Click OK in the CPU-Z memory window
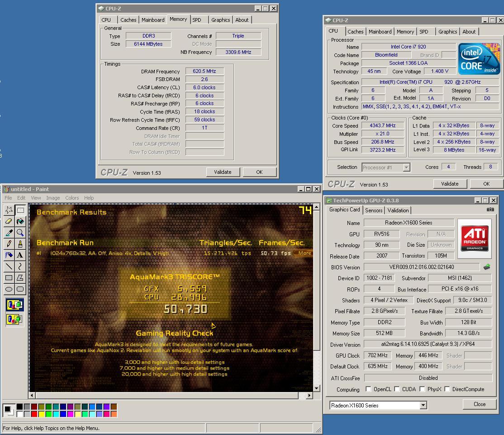The width and height of the screenshot is (504, 435). 259,172
